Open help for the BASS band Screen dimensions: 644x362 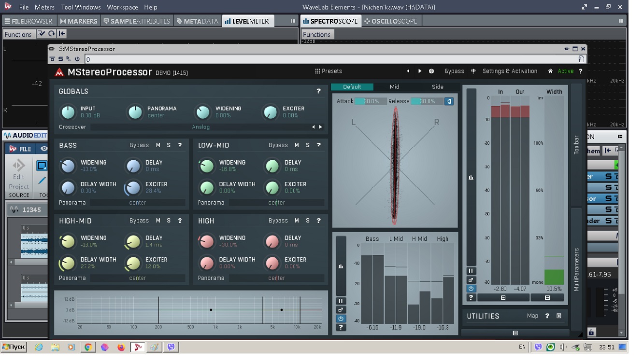click(x=180, y=145)
